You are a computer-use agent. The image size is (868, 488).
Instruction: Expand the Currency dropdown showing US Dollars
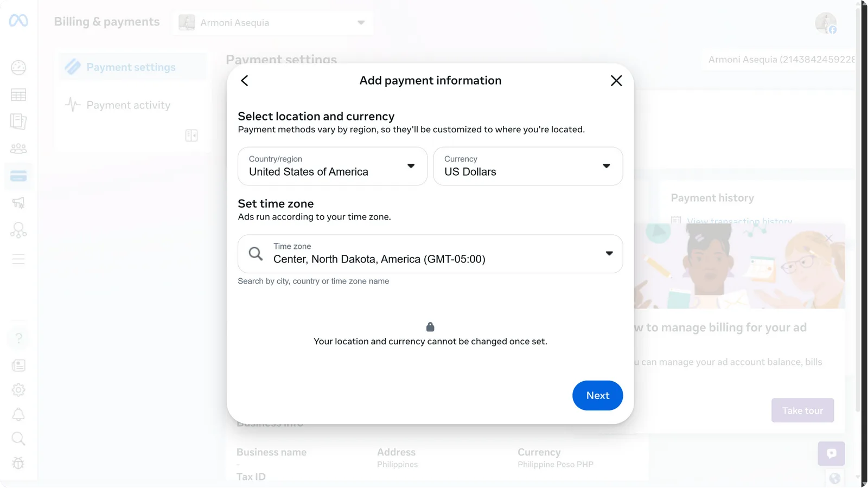tap(528, 166)
